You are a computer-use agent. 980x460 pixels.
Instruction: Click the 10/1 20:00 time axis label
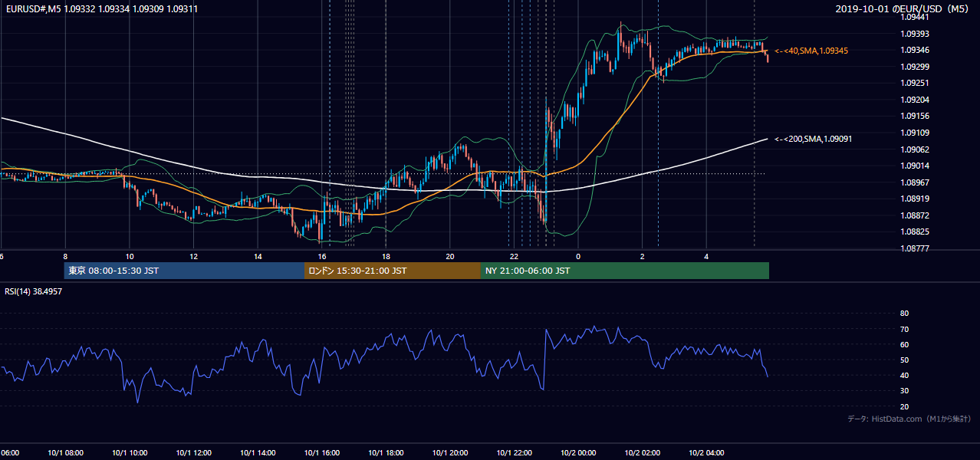click(x=450, y=453)
